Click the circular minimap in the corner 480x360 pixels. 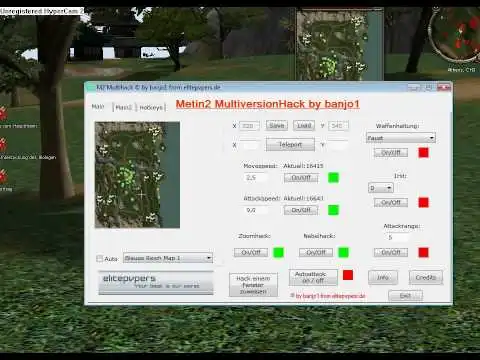pyautogui.click(x=455, y=35)
